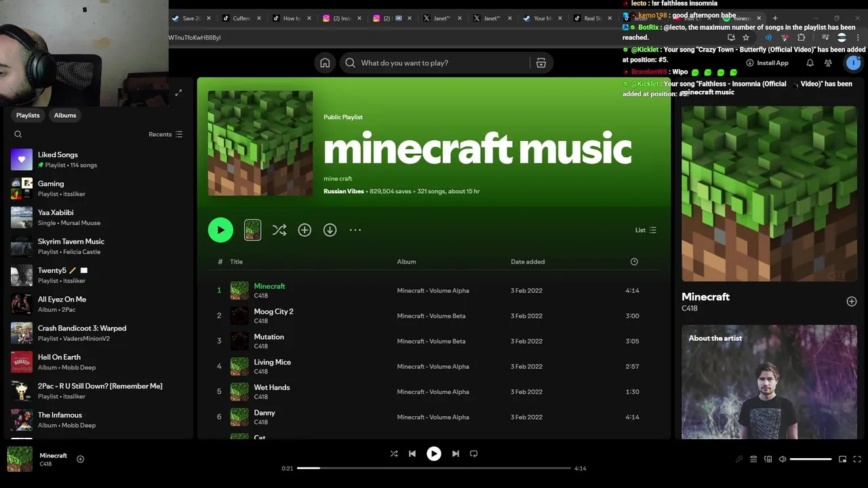Toggle shuffle for minecraft music playlist
This screenshot has height=488, width=868.
[x=279, y=230]
